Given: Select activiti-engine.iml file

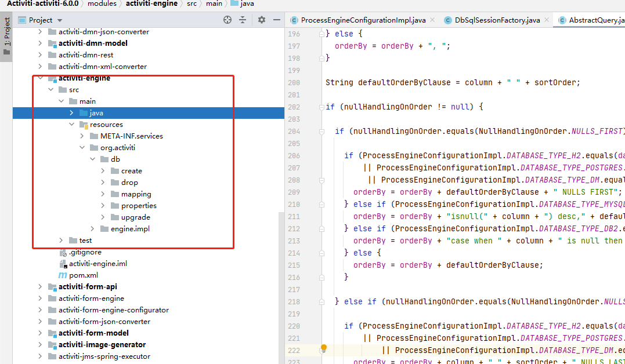Looking at the screenshot, I should (98, 263).
